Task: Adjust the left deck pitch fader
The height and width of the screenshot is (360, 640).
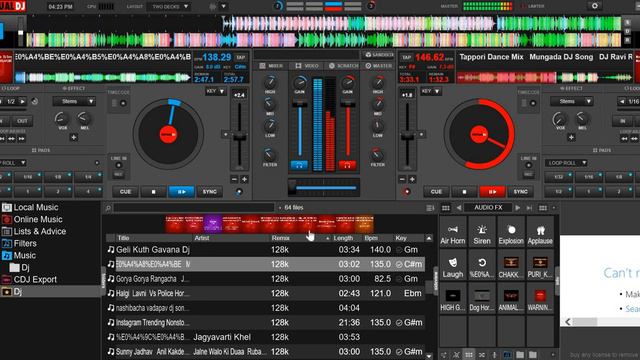Action: coord(239,136)
